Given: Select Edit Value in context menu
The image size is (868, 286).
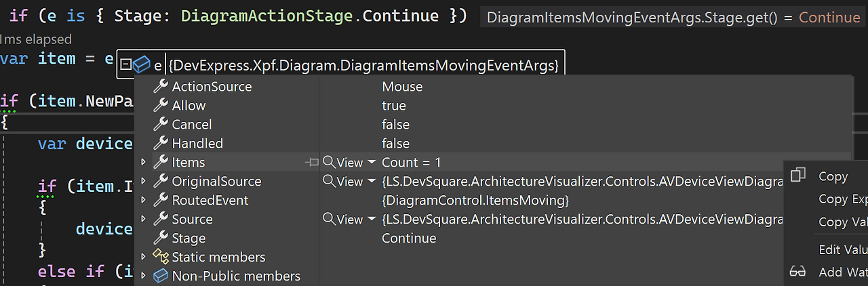Looking at the screenshot, I should (842, 249).
